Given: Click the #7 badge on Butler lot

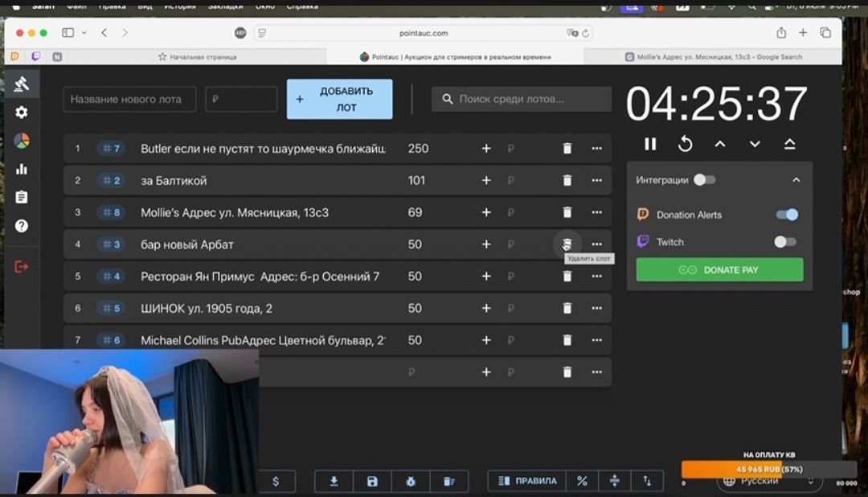Looking at the screenshot, I should pyautogui.click(x=111, y=149).
